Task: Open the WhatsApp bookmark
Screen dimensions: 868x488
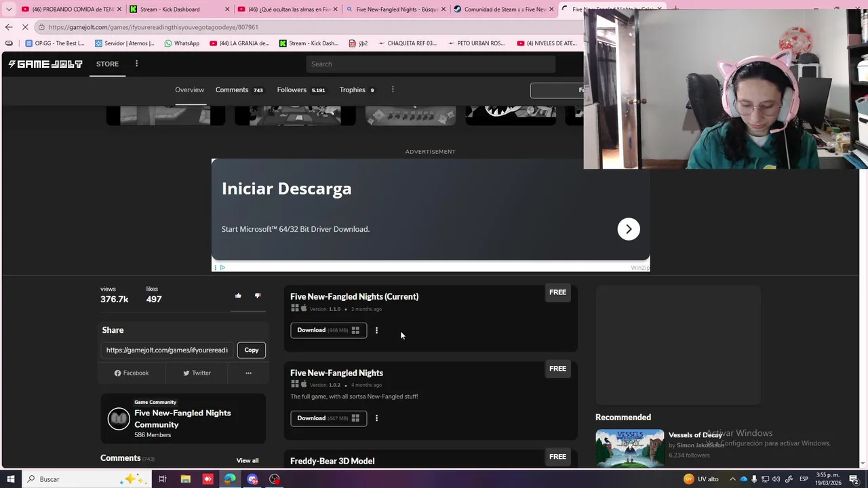Action: 182,43
